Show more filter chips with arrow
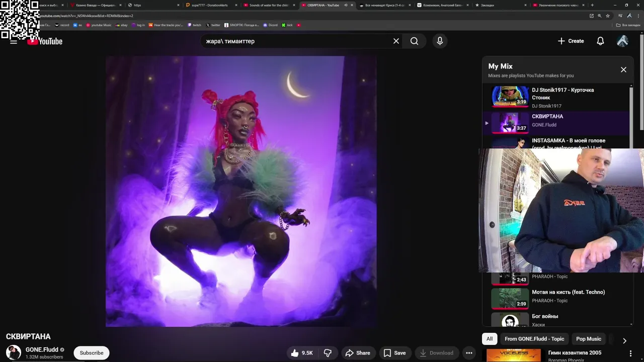The image size is (644, 362). tap(624, 340)
